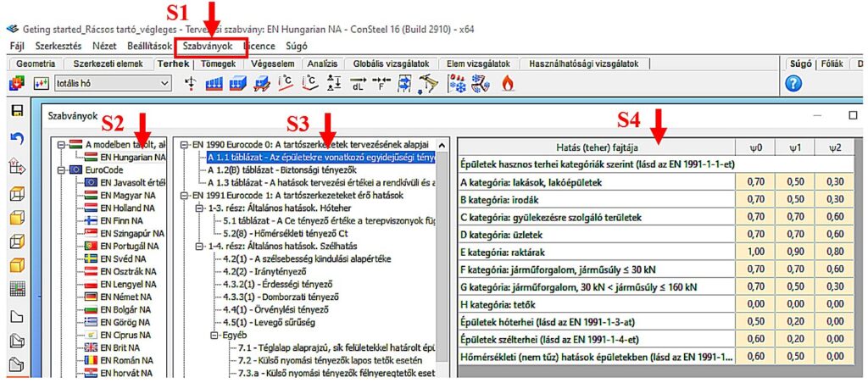Select the line load tool
The height and width of the screenshot is (383, 868).
pyautogui.click(x=214, y=84)
